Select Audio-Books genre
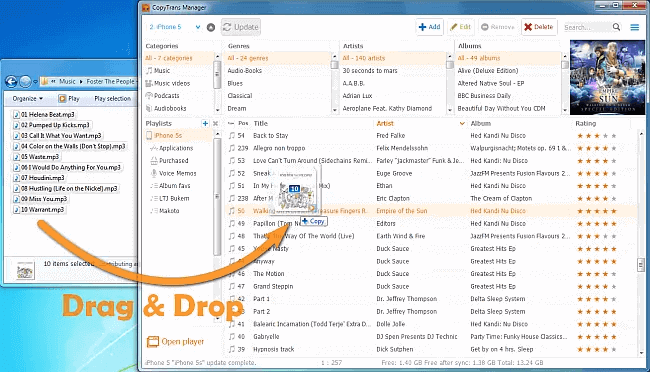This screenshot has height=372, width=650. 245,71
